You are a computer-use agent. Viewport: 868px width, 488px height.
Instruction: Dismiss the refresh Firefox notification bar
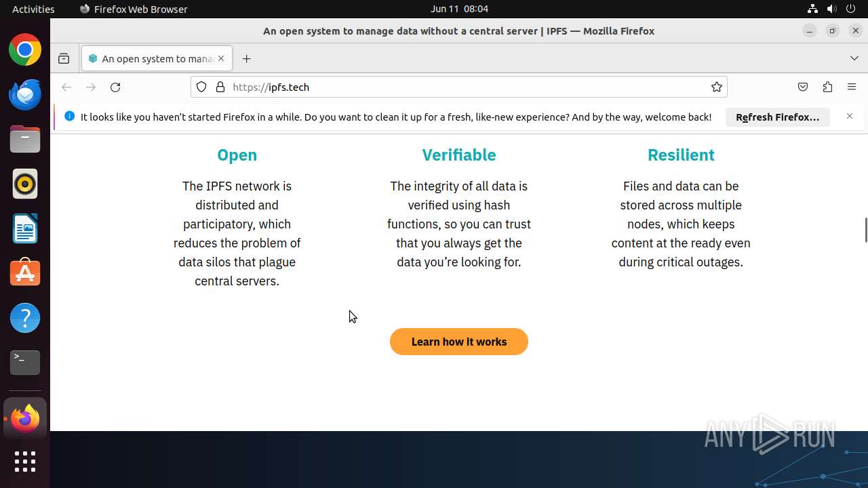tap(850, 117)
